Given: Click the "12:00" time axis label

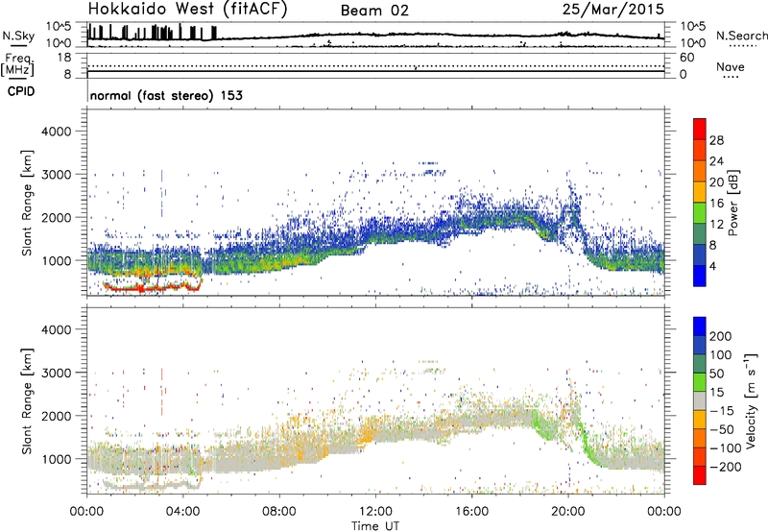Looking at the screenshot, I should click(375, 512).
